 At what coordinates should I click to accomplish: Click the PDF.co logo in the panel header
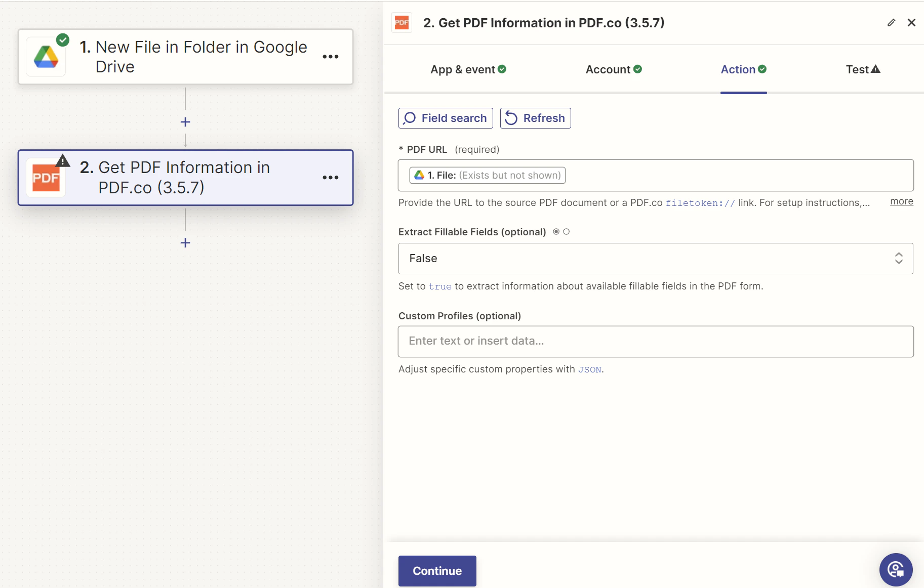[402, 23]
